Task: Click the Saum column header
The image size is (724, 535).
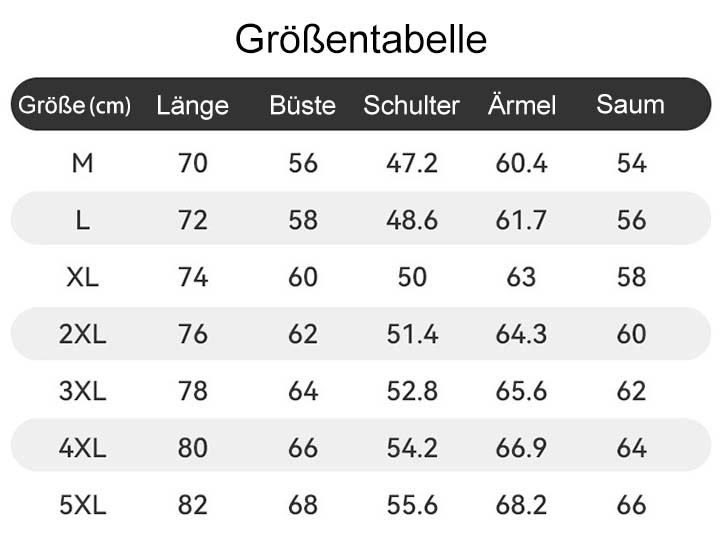Action: tap(630, 105)
